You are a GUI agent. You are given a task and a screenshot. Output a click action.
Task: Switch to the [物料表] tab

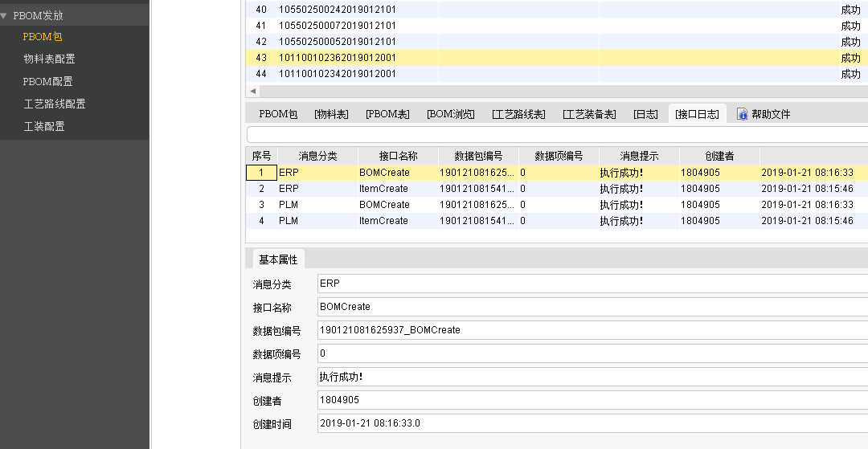point(331,114)
